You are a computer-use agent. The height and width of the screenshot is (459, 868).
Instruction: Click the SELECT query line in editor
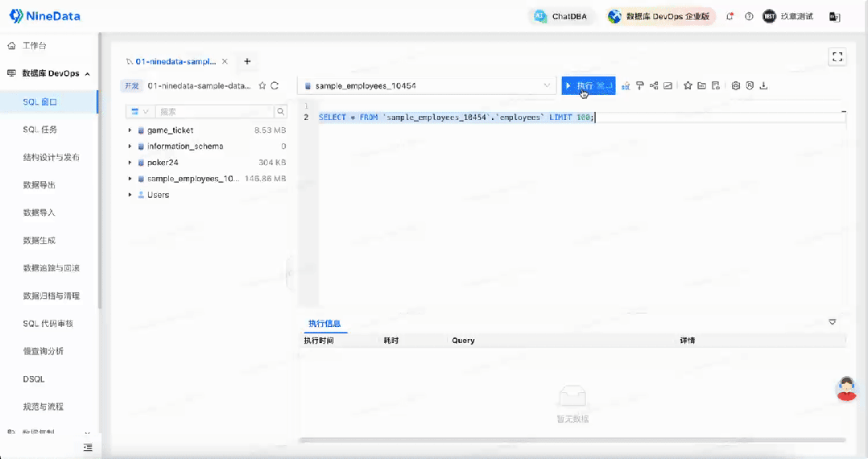tap(456, 118)
